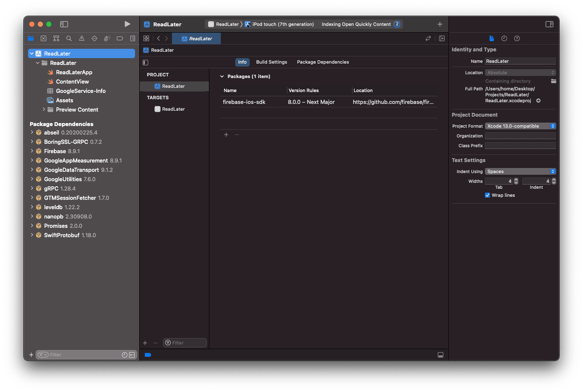Open the Project Format dropdown
Image resolution: width=583 pixels, height=392 pixels.
point(520,126)
